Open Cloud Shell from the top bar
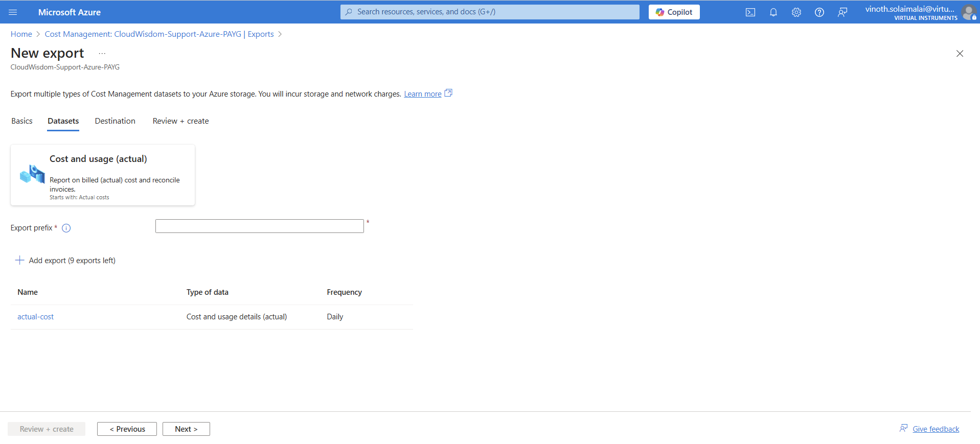Screen dimensions: 980x444 click(x=750, y=12)
